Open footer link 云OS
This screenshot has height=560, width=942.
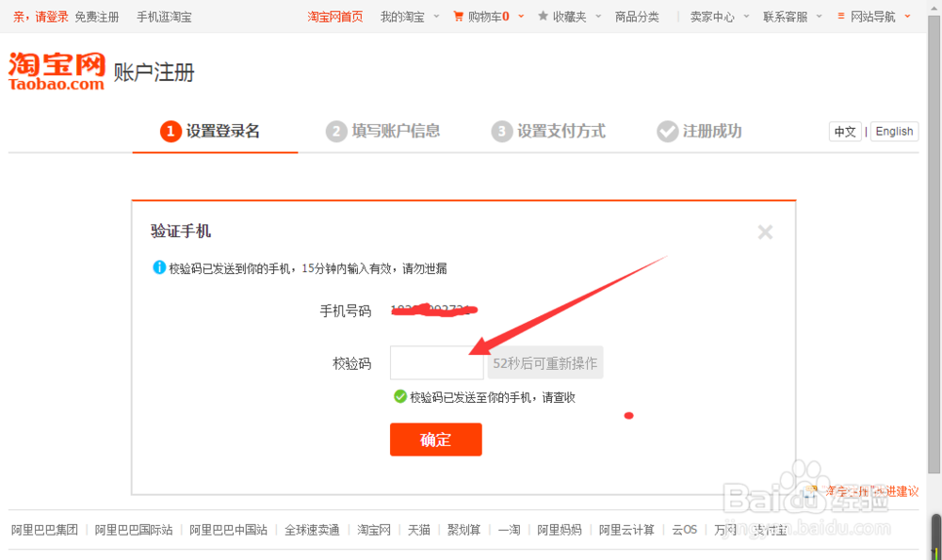[684, 529]
